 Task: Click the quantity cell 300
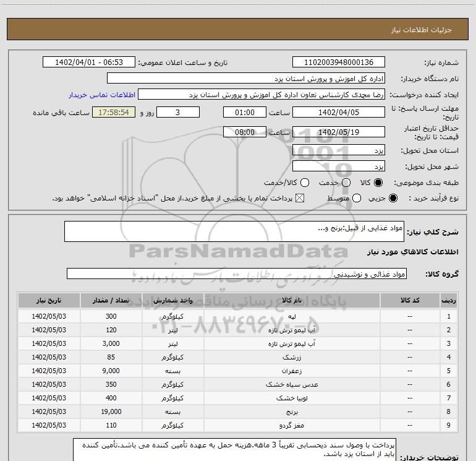coord(111,316)
